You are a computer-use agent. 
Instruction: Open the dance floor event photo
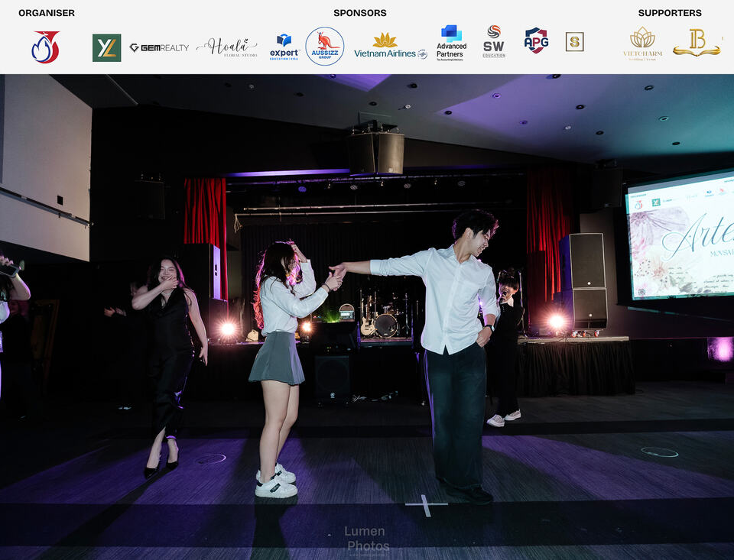367,317
